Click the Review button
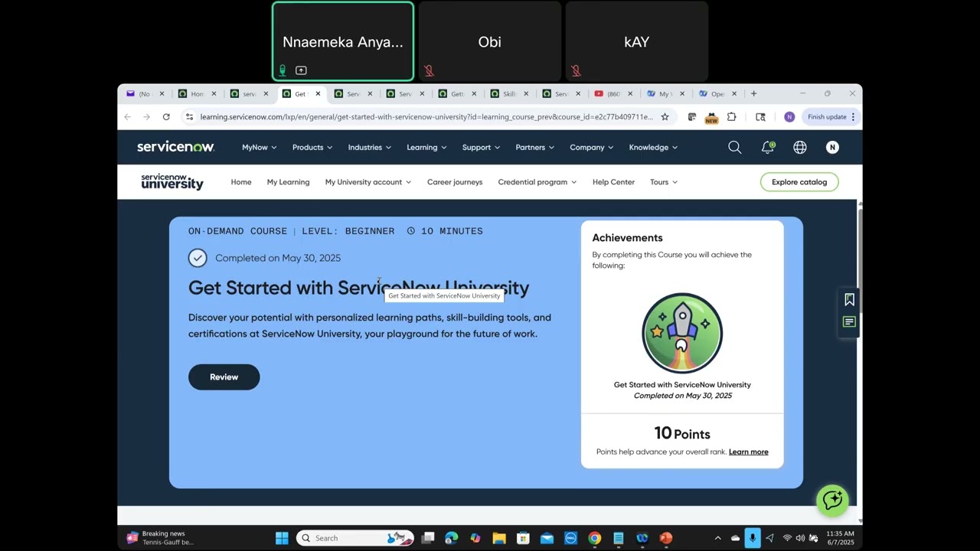 [224, 377]
